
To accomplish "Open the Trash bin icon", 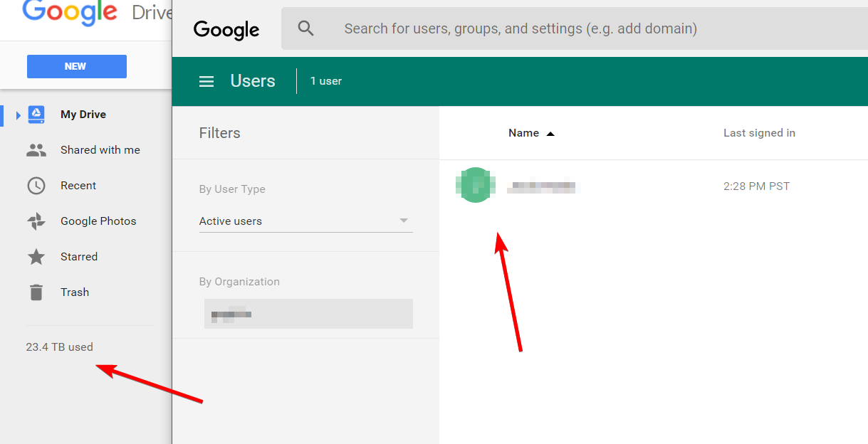I will pyautogui.click(x=36, y=292).
